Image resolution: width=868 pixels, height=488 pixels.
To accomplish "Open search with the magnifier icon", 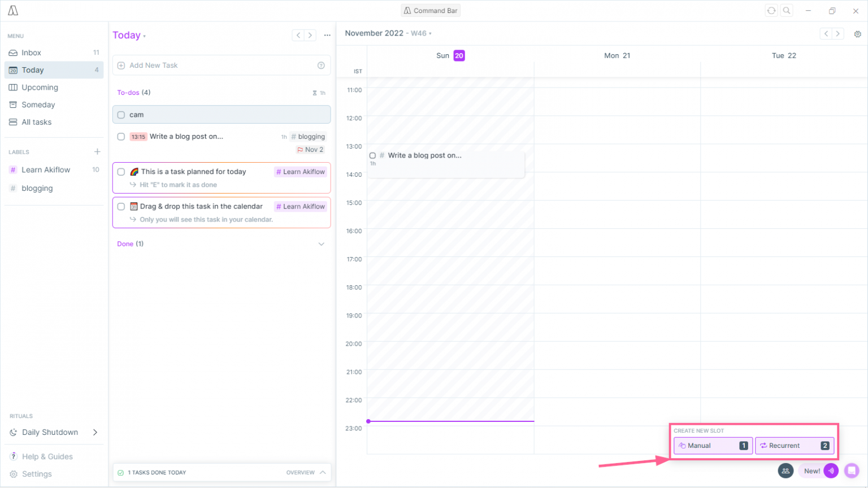I will click(787, 11).
